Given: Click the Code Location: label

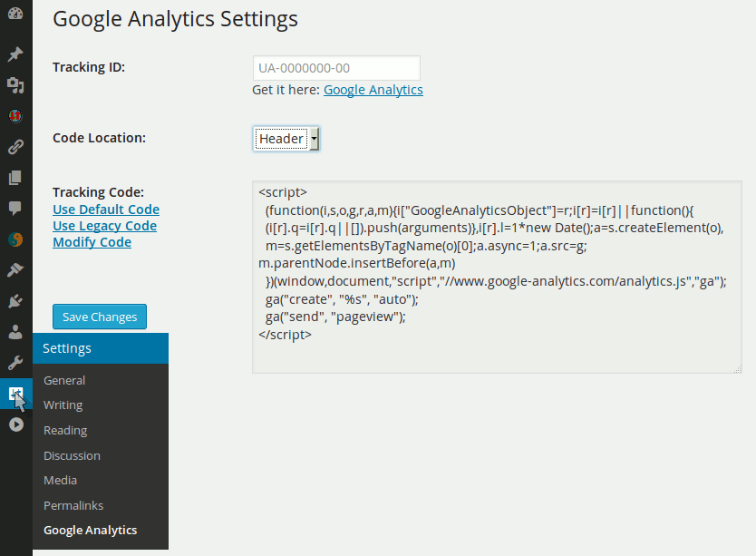Looking at the screenshot, I should (x=100, y=138).
